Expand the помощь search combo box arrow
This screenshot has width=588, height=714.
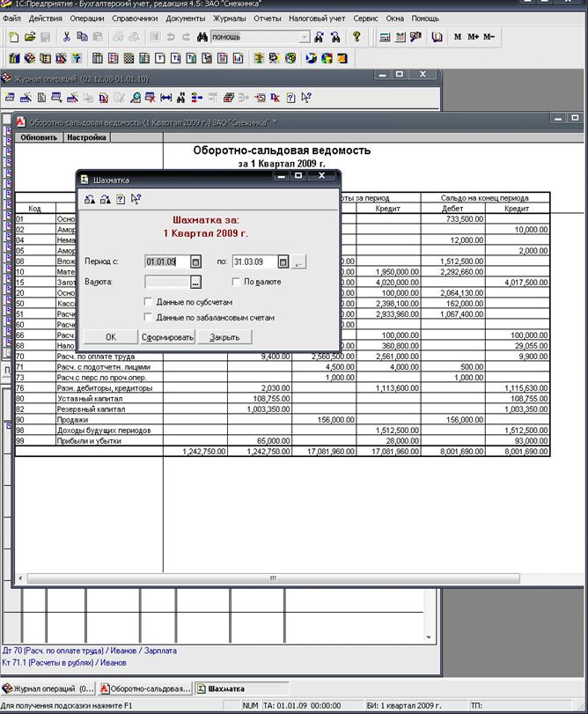tap(305, 37)
